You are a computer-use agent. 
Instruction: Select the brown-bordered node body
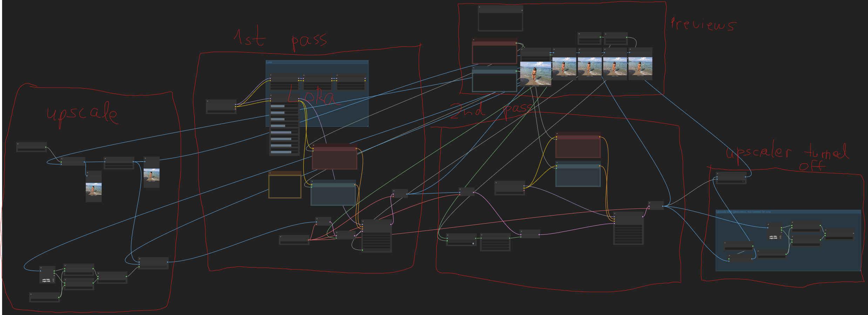(285, 186)
